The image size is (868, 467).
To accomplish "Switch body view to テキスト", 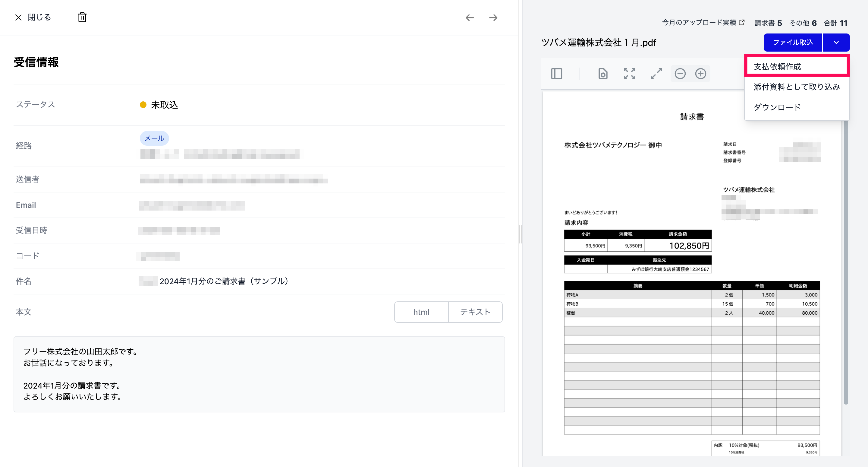I will point(475,312).
